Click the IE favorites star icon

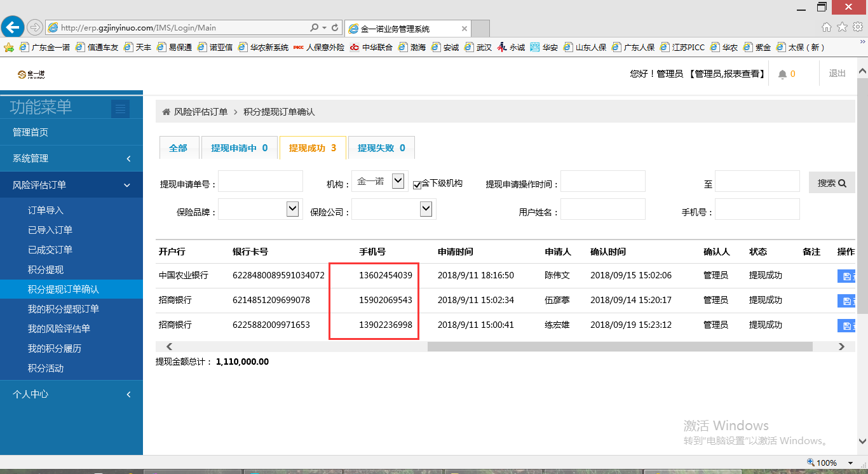[x=842, y=27]
